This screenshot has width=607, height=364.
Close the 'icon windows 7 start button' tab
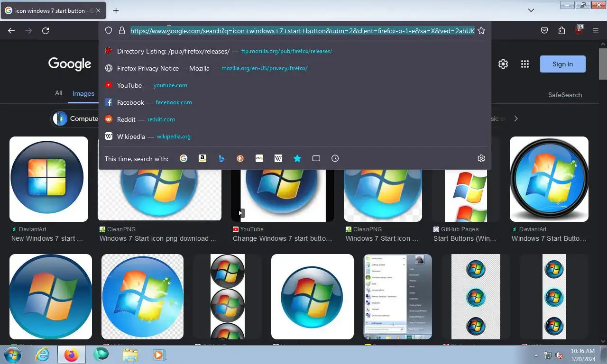(x=98, y=10)
